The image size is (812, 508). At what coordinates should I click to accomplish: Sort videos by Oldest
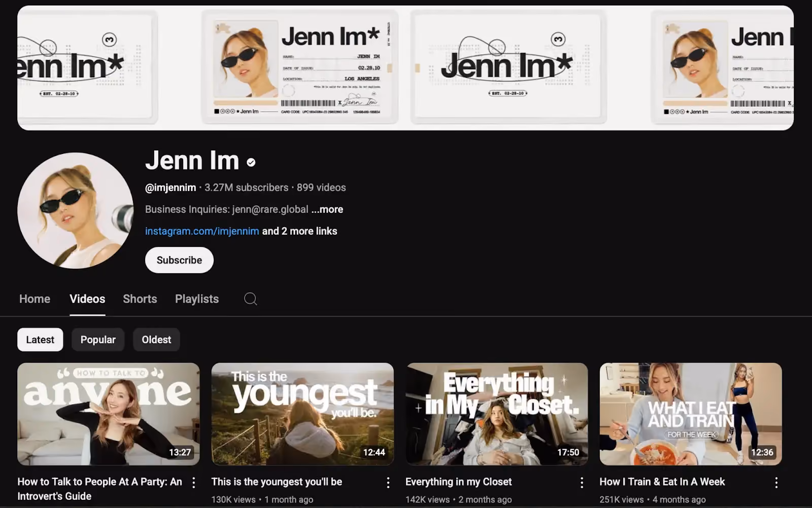156,339
